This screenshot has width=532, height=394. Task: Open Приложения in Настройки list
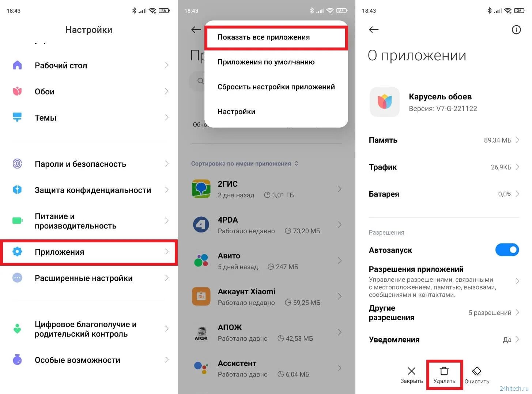[89, 252]
